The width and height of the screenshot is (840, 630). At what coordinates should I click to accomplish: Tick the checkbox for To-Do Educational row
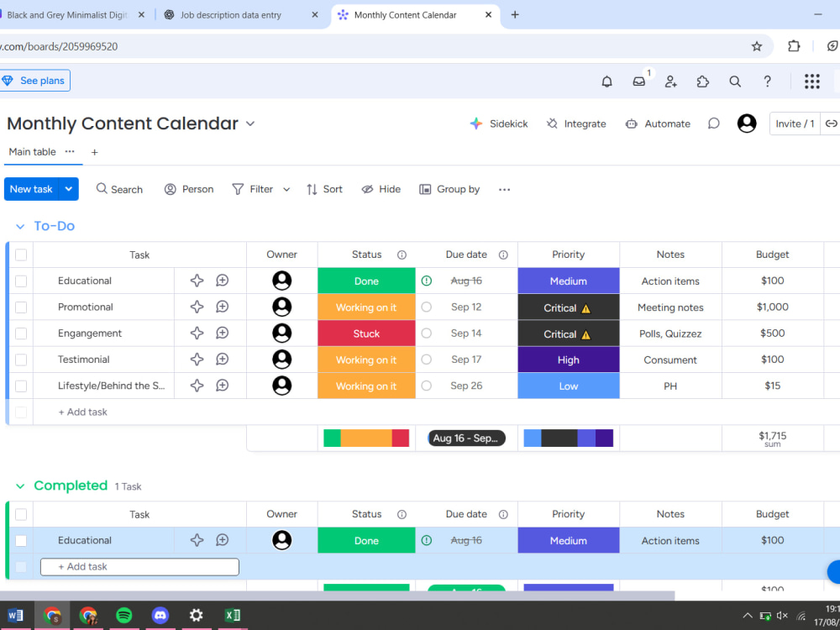(21, 281)
